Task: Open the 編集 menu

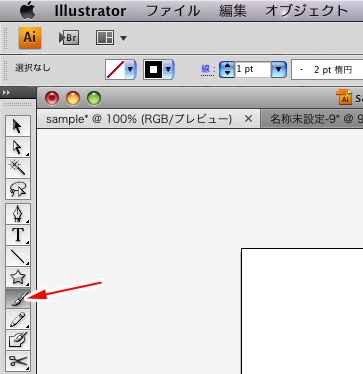Action: (x=233, y=11)
